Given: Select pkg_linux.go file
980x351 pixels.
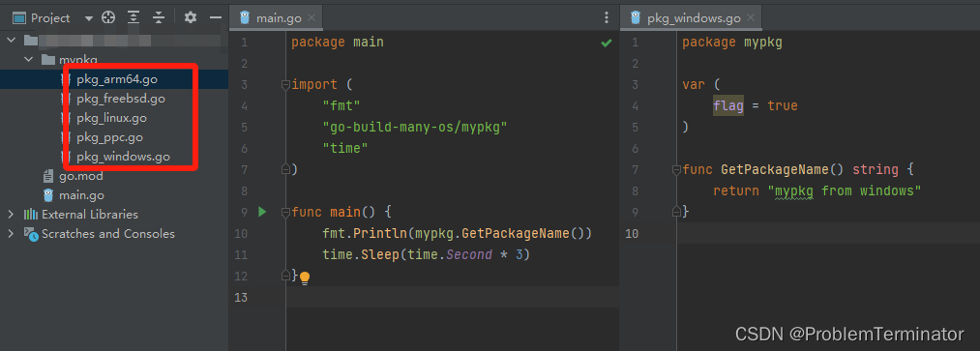Looking at the screenshot, I should pyautogui.click(x=112, y=118).
